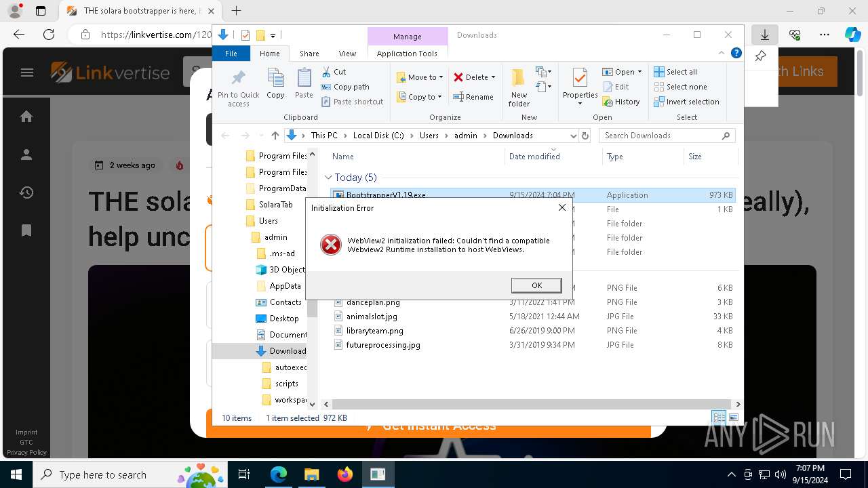Click Select all in ribbon
Image resolution: width=868 pixels, height=488 pixels.
pos(675,72)
